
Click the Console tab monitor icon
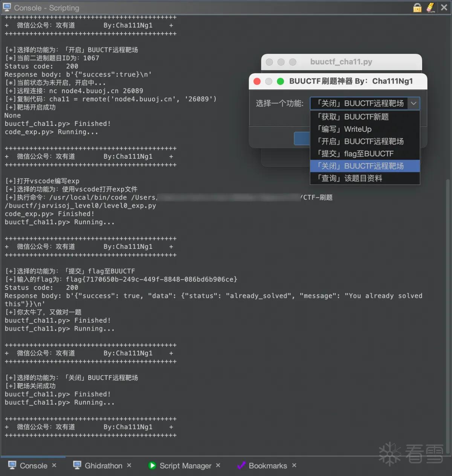[12, 465]
